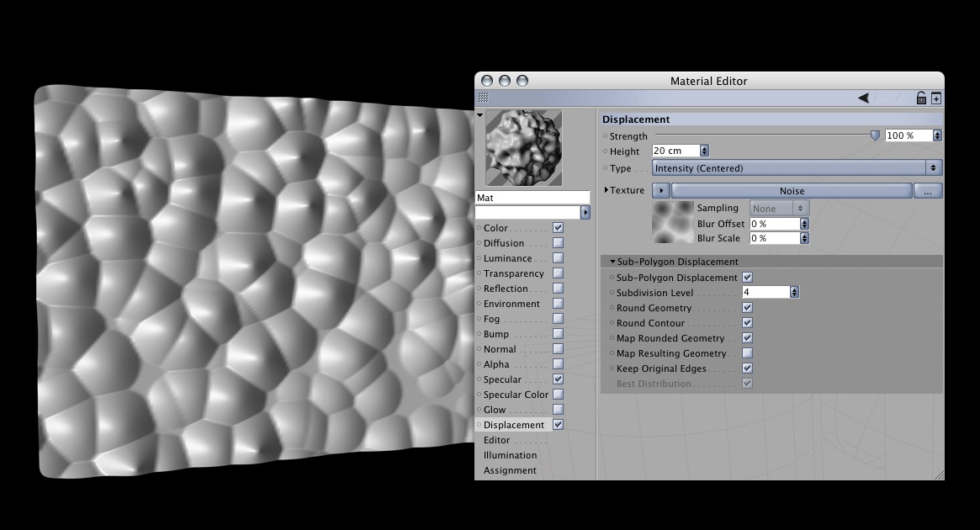
Task: Enable Map Resulting Geometry
Action: tap(748, 353)
